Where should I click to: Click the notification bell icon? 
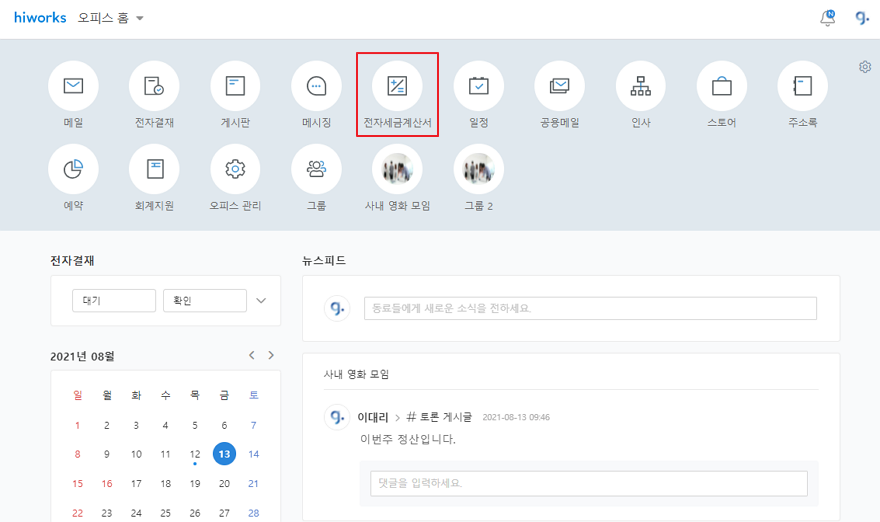coord(827,18)
